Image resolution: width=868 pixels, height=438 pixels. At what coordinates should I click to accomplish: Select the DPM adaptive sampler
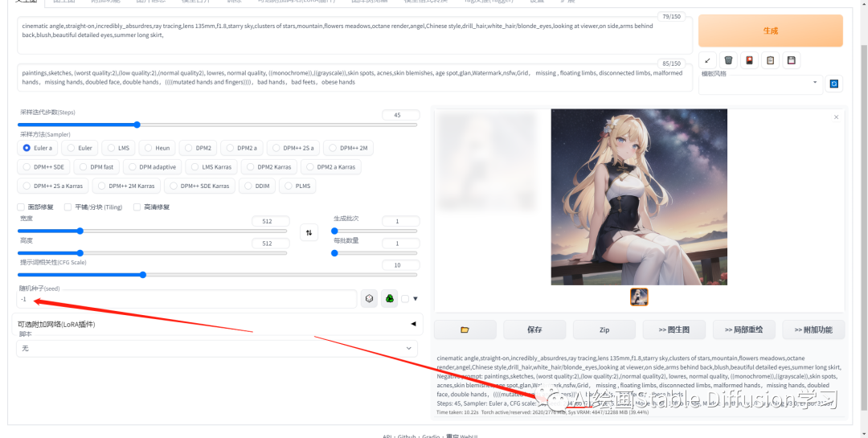pyautogui.click(x=152, y=166)
